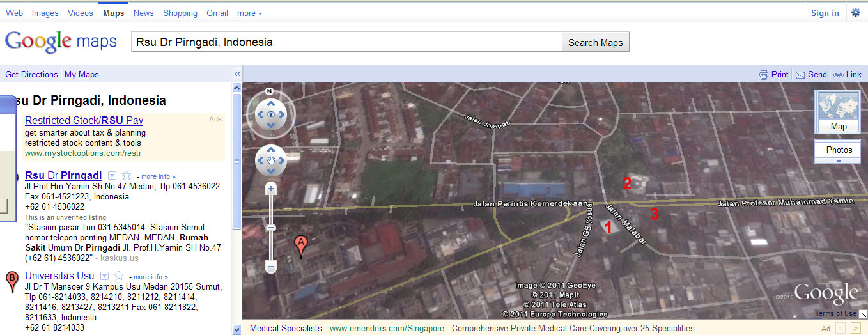Click 'This is an unverified listing' text

coord(65,218)
